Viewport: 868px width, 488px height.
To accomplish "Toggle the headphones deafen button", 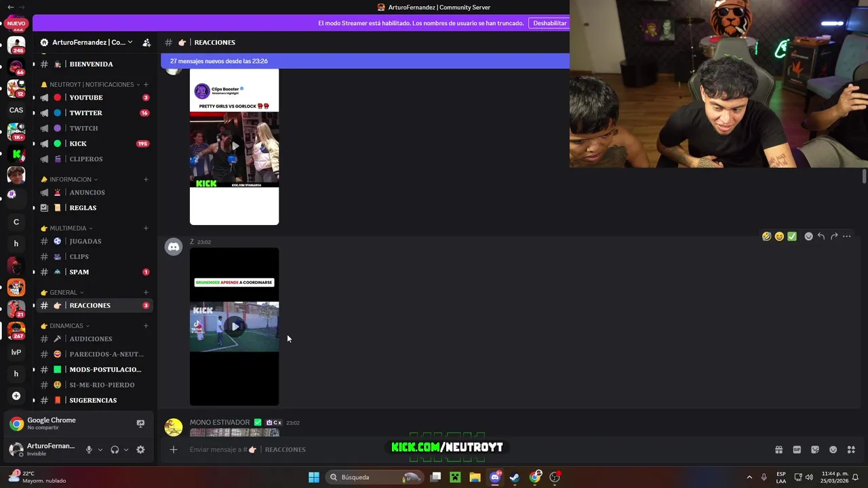I will (115, 449).
